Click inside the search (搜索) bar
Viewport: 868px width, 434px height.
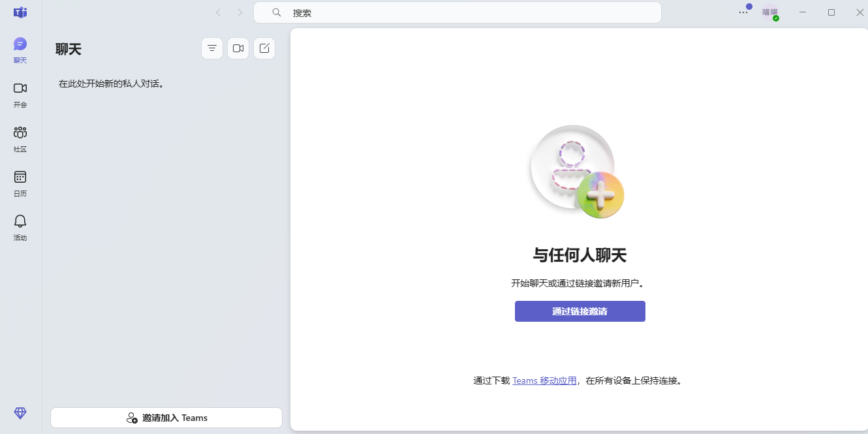point(457,12)
